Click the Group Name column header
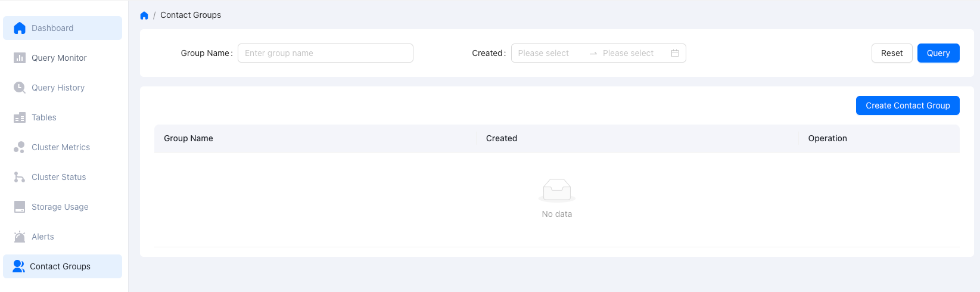The width and height of the screenshot is (980, 292). coord(189,138)
